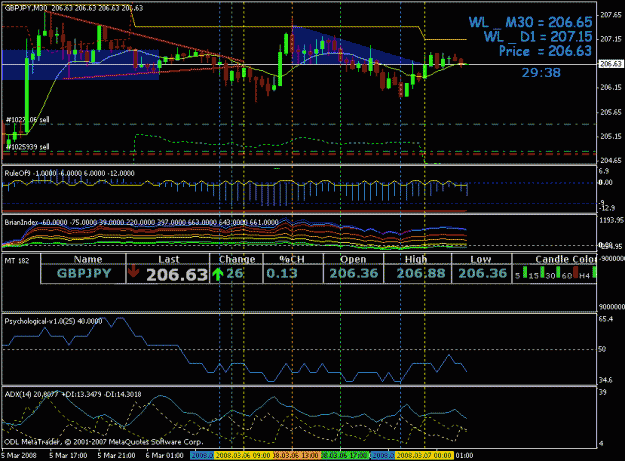Screen dimensions: 625x461
Task: Select the yellow 2008.03.06 09:00 time marker
Action: point(243,455)
